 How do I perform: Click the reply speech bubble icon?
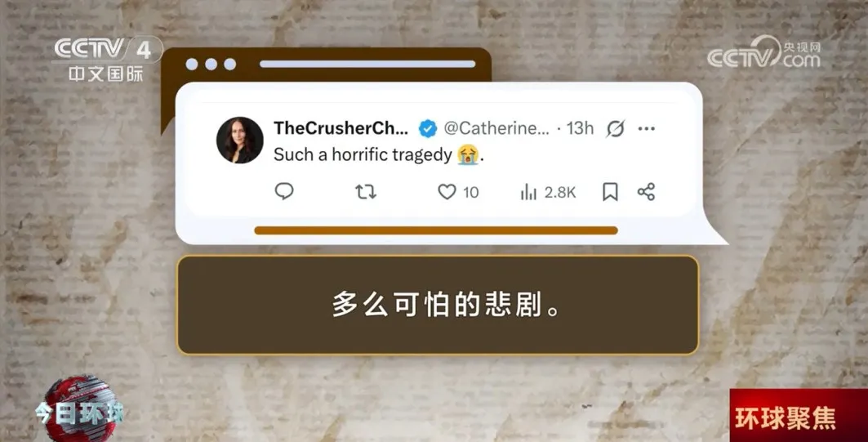(x=284, y=191)
